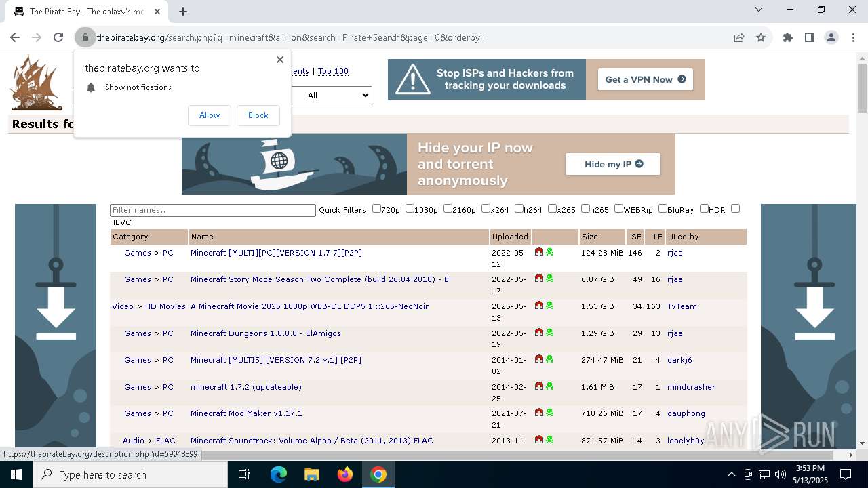Launch Firefox from the taskbar
This screenshot has width=868, height=488.
(x=345, y=474)
